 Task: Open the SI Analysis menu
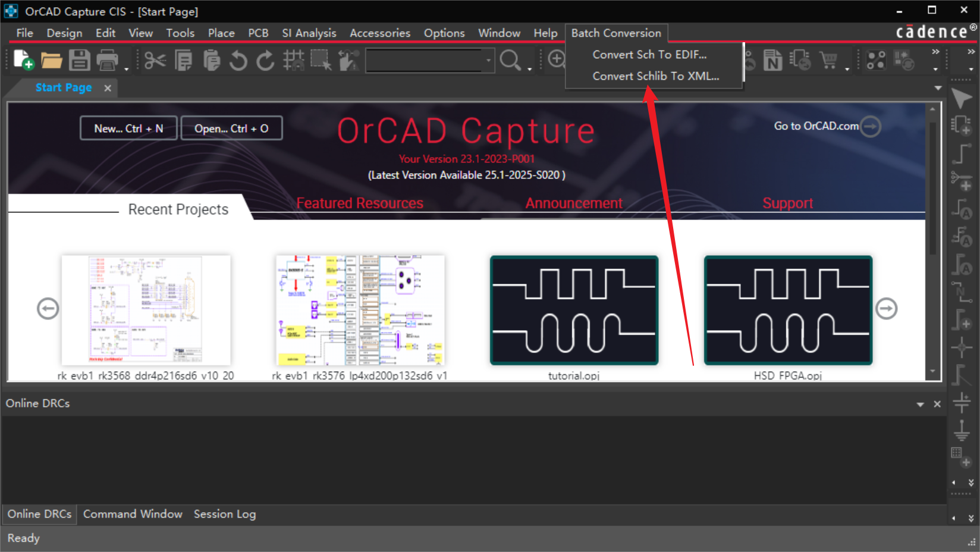tap(309, 33)
